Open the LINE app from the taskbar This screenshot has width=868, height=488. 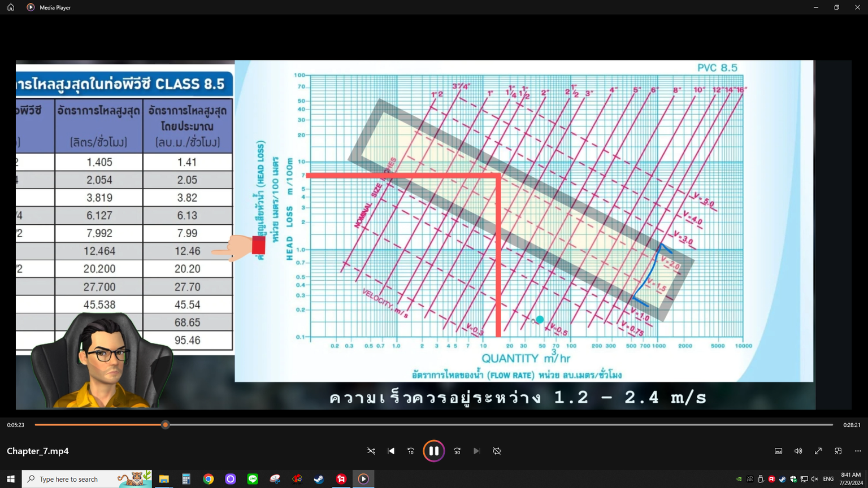click(x=253, y=479)
